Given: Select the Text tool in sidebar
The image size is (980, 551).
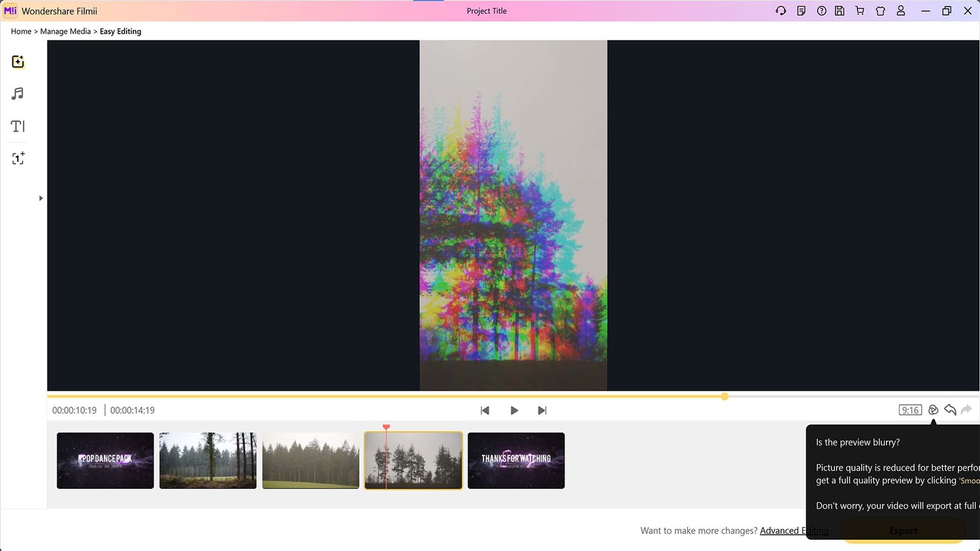Looking at the screenshot, I should coord(18,126).
